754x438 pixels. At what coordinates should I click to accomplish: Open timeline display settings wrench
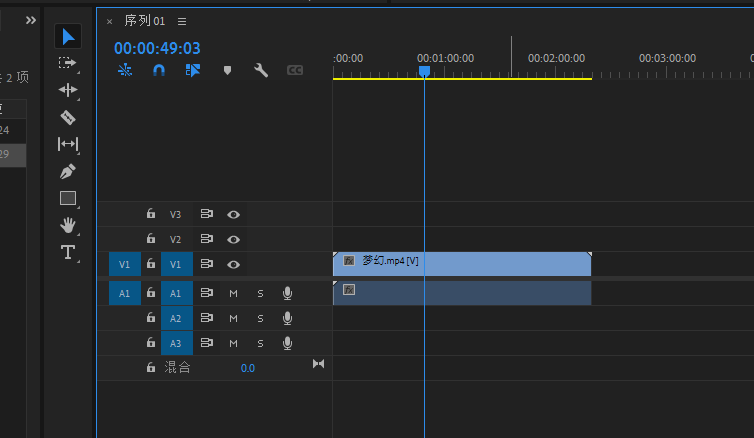pyautogui.click(x=261, y=70)
